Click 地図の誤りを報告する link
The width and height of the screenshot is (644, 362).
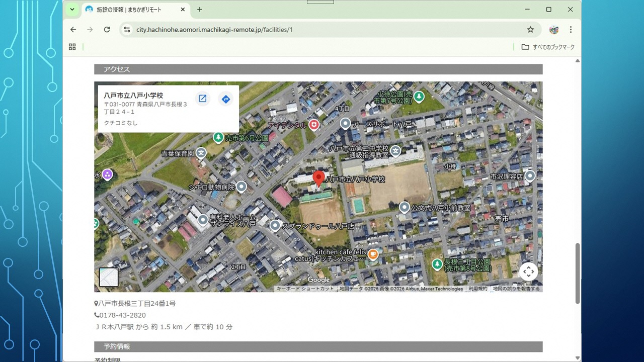click(x=516, y=289)
